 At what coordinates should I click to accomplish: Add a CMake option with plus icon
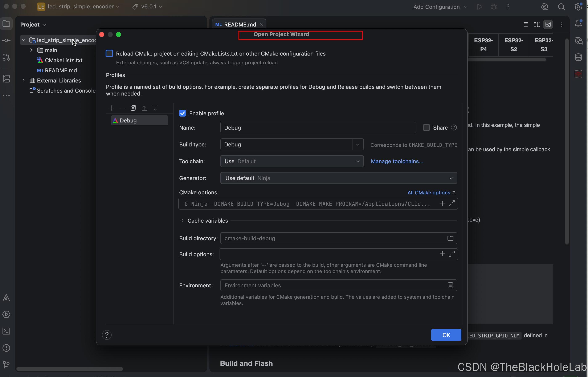(x=442, y=203)
